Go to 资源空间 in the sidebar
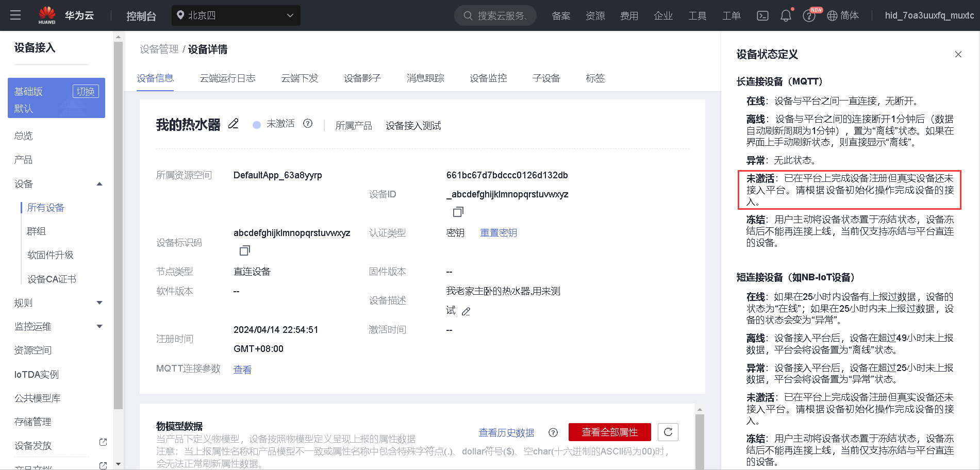Image resolution: width=980 pixels, height=470 pixels. click(x=33, y=350)
